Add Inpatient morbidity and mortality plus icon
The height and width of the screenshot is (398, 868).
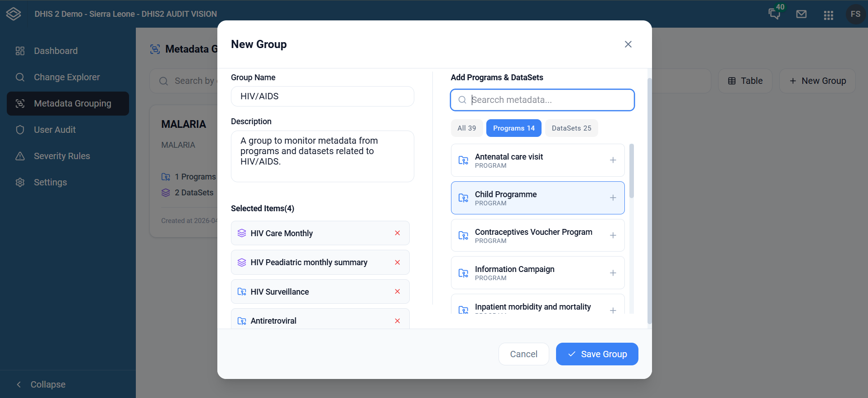(x=613, y=311)
